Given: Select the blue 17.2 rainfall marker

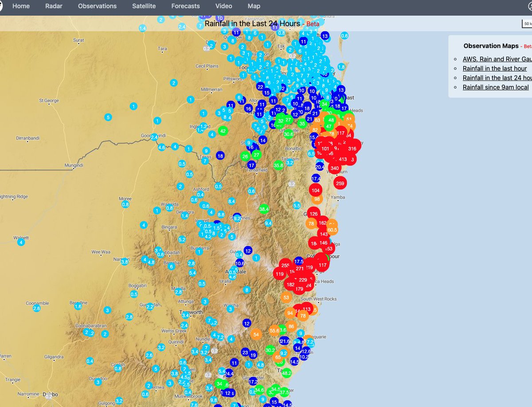Looking at the screenshot, I should click(x=253, y=382).
